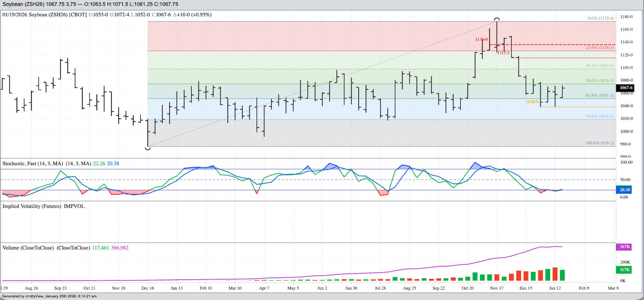This screenshot has height=300, width=644.
Task: Click the red 1115-2 price label
Action: [503, 53]
